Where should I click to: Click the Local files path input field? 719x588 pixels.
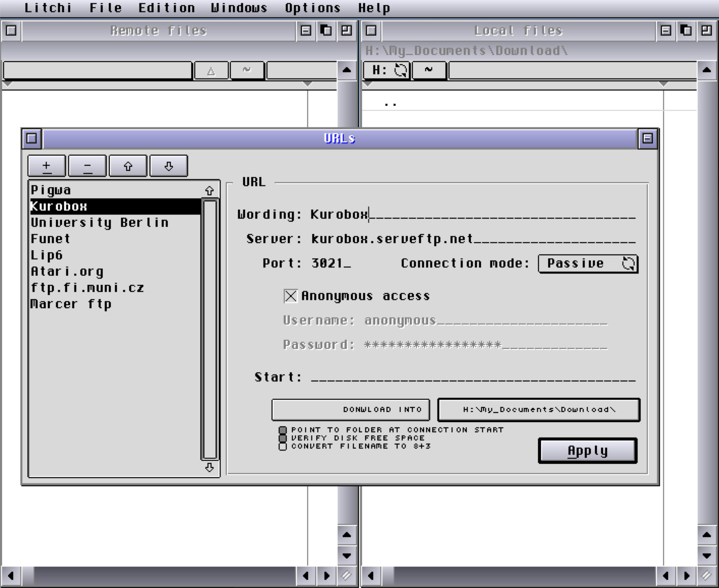(573, 70)
